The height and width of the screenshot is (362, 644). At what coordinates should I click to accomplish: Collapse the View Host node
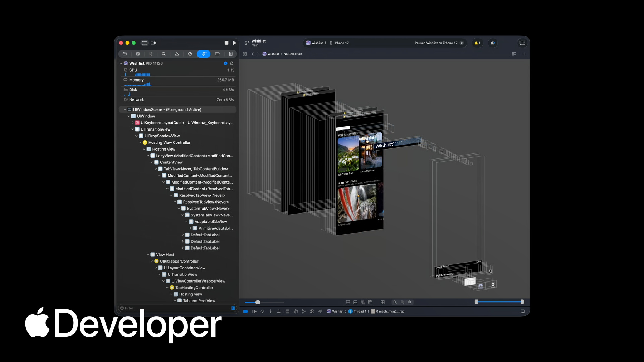(148, 255)
